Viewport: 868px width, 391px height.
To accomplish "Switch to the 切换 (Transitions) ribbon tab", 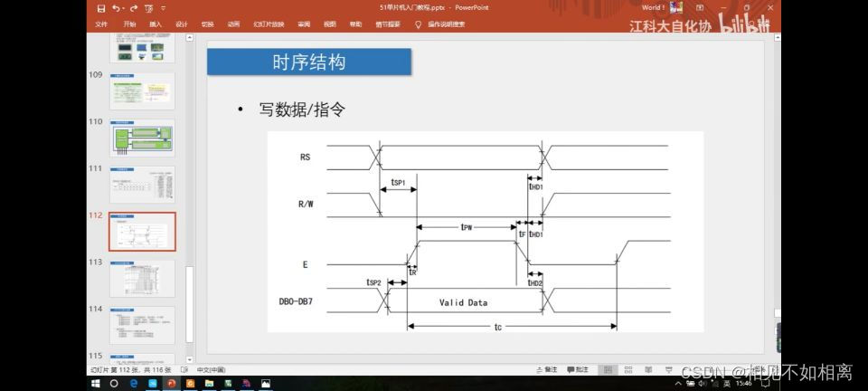I will click(x=208, y=24).
